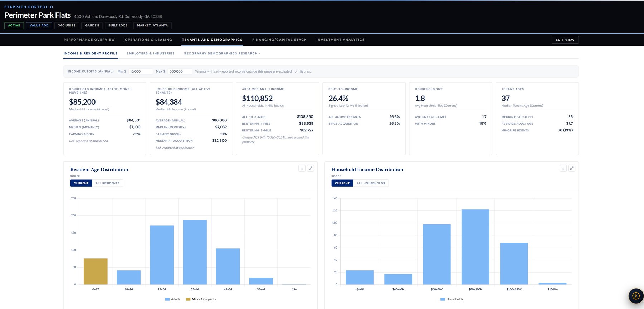644x309 pixels.
Task: Click the $100-150K income bar
Action: pos(514,264)
